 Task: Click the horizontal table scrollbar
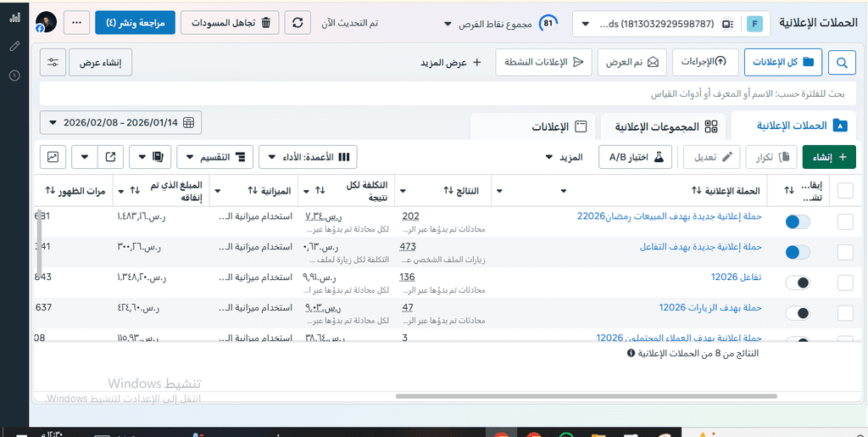[x=587, y=396]
